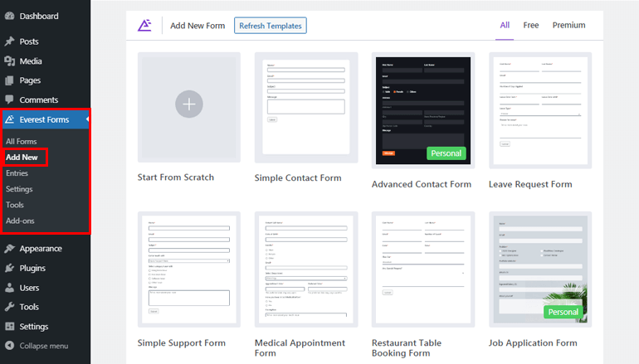Click the Advanced Contact Form title
The image size is (639, 364).
[422, 184]
